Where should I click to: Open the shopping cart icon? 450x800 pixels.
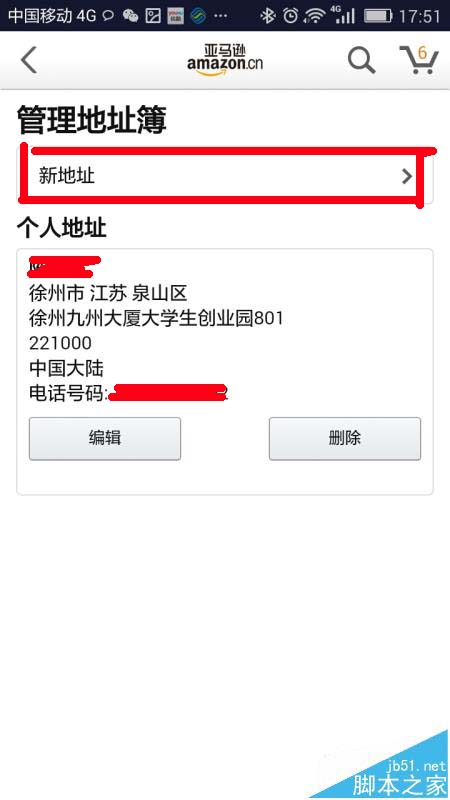(x=418, y=60)
